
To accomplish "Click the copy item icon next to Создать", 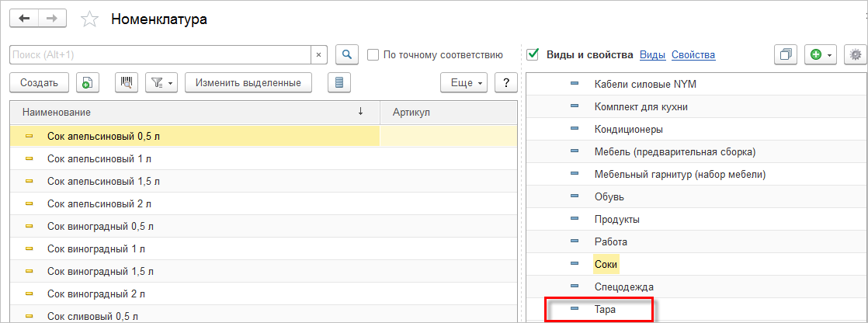I will 88,82.
